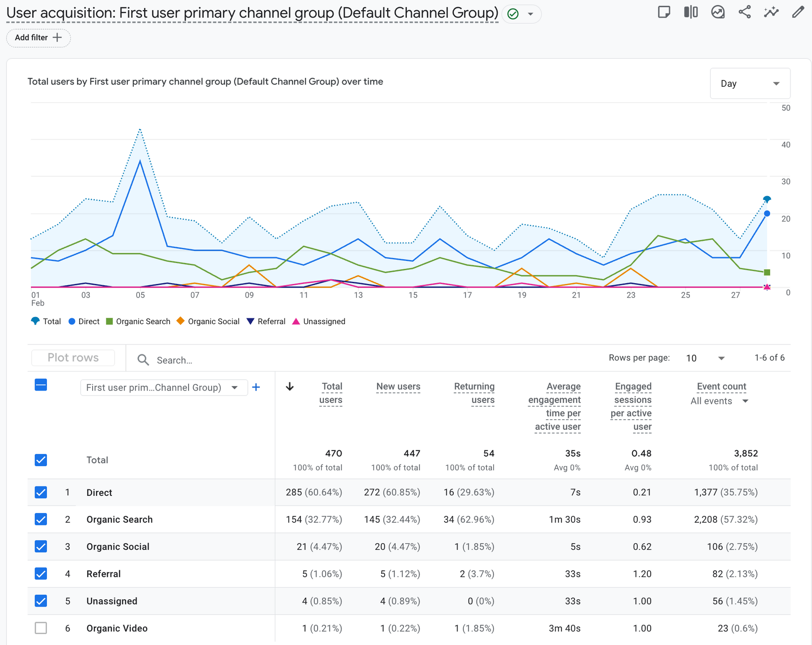This screenshot has width=812, height=645.
Task: Uncheck the Direct row checkbox
Action: (41, 492)
